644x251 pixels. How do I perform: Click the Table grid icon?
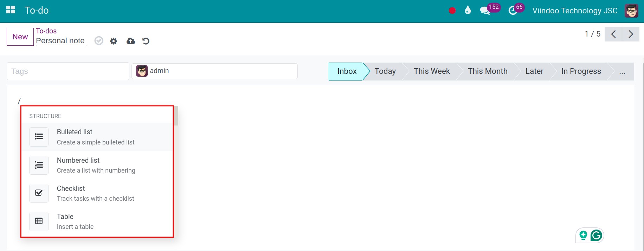(x=39, y=221)
